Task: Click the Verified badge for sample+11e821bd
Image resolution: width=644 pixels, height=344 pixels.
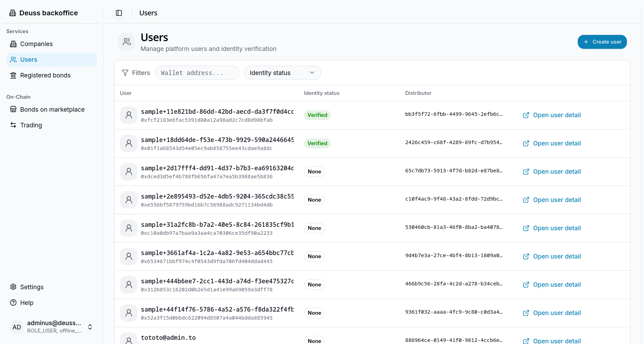Action: pyautogui.click(x=317, y=115)
